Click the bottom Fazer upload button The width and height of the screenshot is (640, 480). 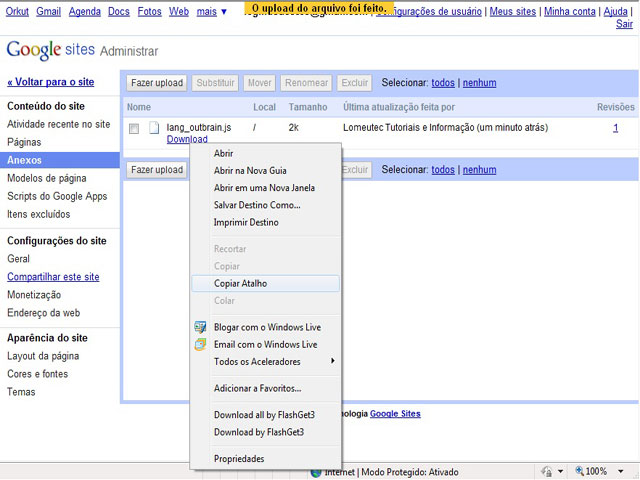[157, 170]
